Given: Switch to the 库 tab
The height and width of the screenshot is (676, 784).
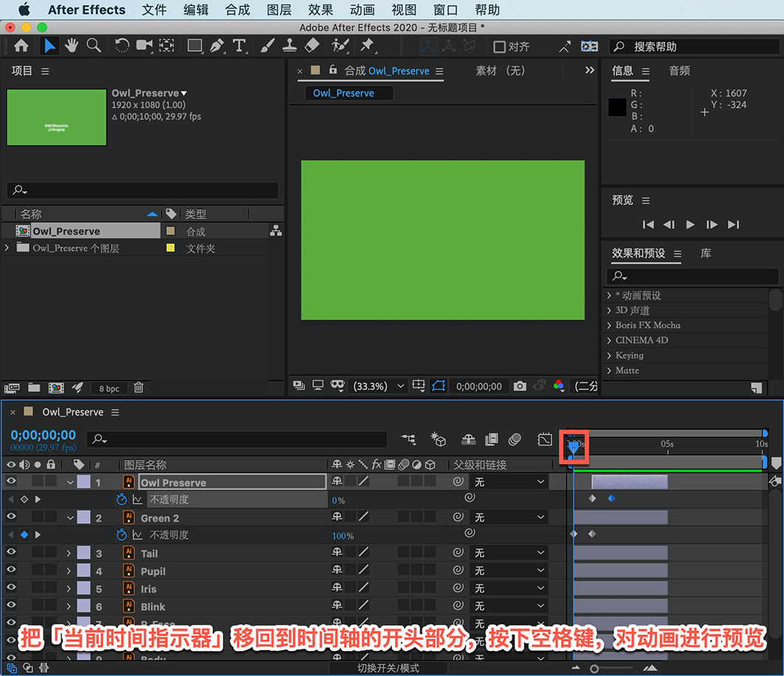Looking at the screenshot, I should tap(706, 254).
